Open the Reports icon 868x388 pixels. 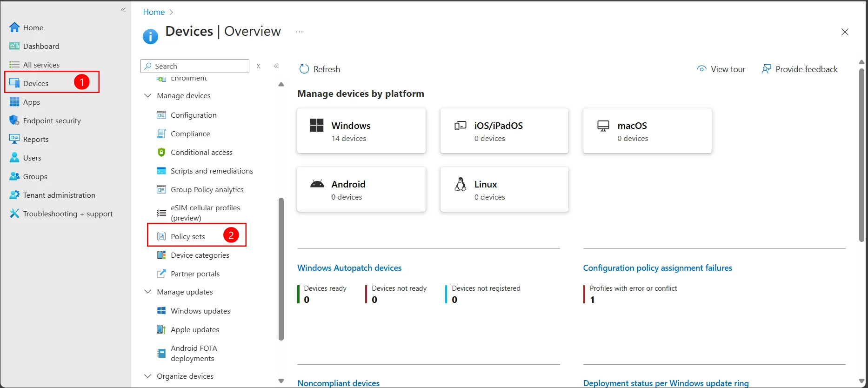click(14, 139)
